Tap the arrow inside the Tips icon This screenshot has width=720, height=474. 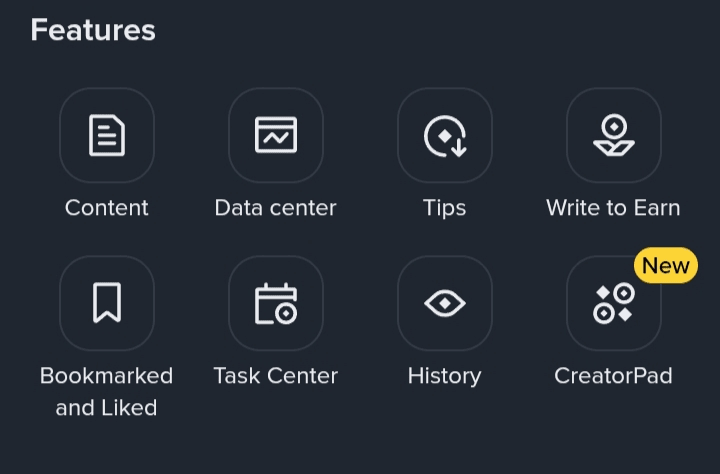click(458, 147)
